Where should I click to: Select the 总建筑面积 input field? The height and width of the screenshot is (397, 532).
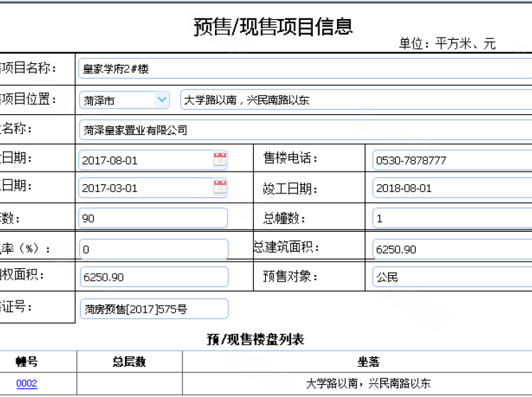click(x=451, y=250)
